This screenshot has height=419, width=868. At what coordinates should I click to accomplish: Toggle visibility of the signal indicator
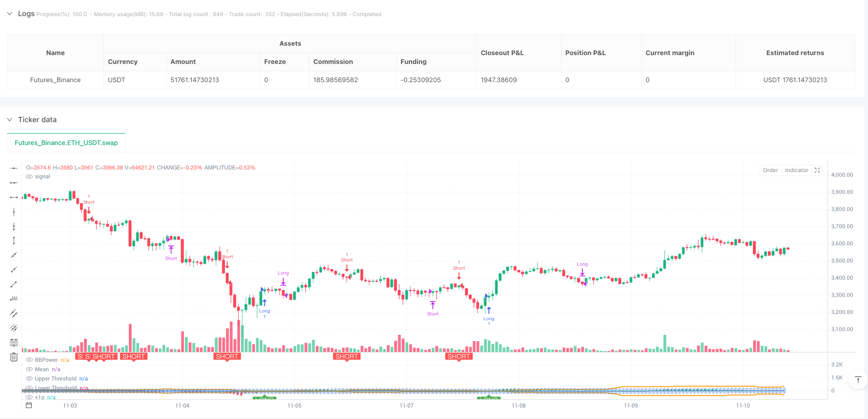[30, 177]
